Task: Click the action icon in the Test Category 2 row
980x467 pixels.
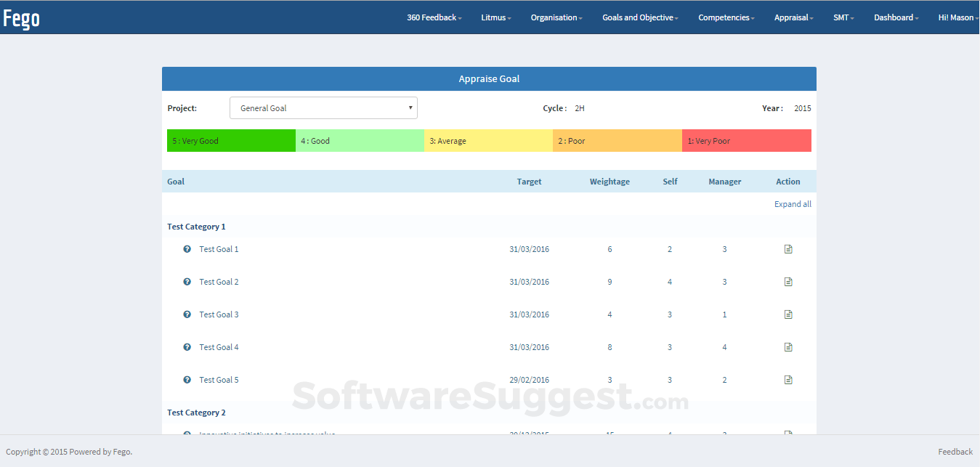Action: point(788,434)
